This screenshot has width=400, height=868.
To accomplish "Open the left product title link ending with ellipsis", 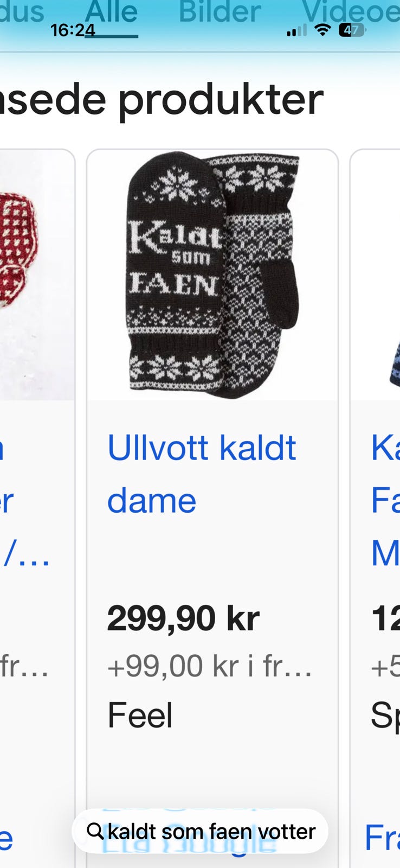I will [25, 500].
